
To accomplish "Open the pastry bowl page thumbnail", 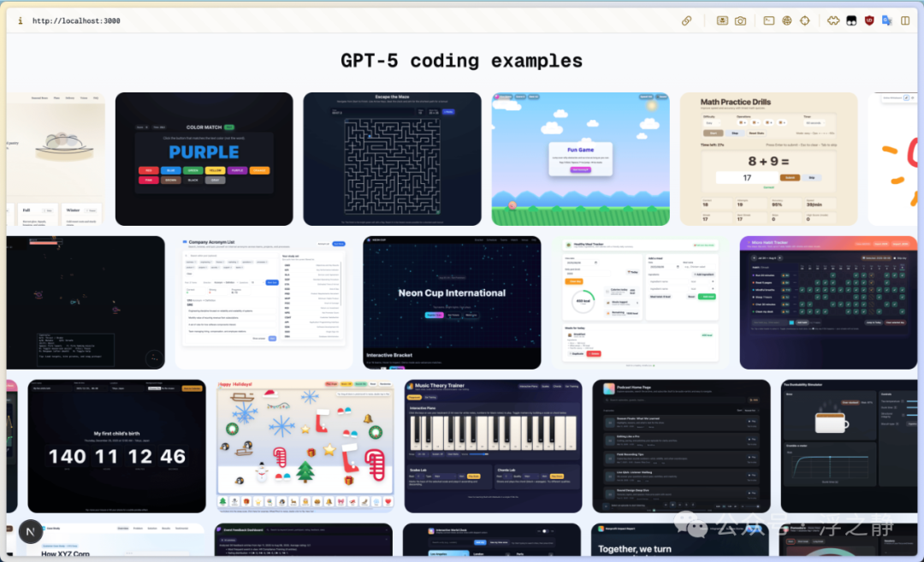I will coord(56,159).
